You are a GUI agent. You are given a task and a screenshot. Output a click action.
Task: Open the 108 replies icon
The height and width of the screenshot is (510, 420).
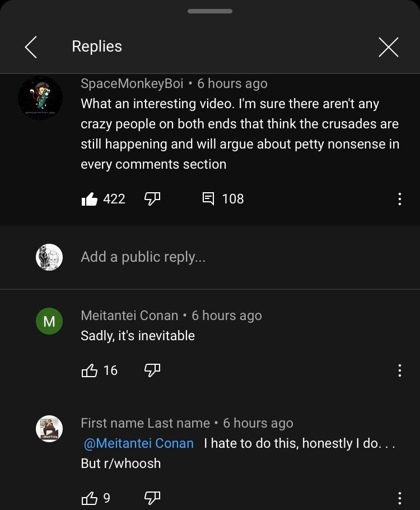click(x=208, y=199)
